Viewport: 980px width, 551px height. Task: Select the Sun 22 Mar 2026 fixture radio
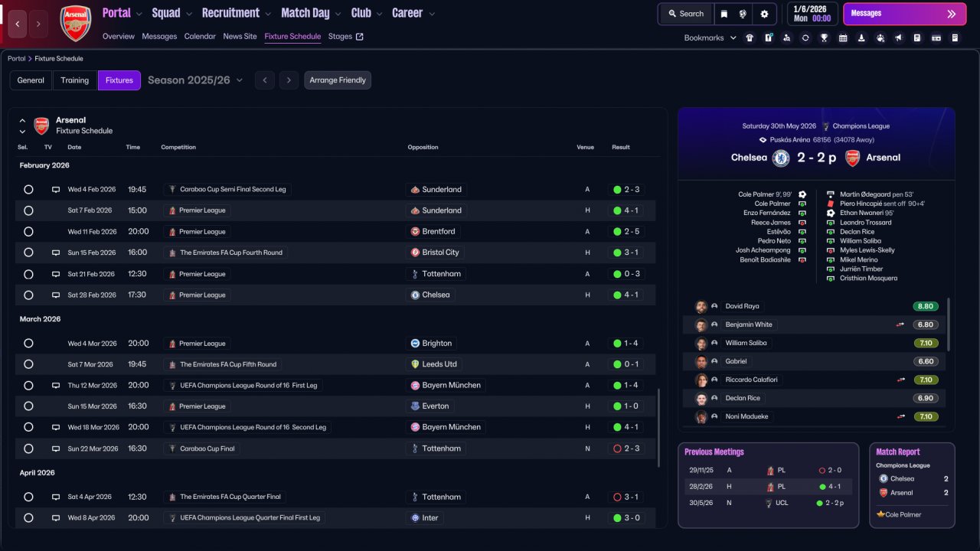pyautogui.click(x=28, y=448)
